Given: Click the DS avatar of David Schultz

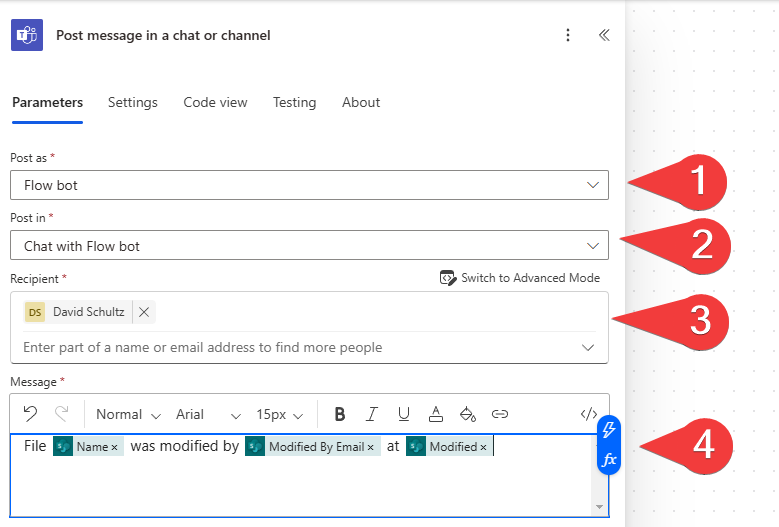Looking at the screenshot, I should [35, 312].
